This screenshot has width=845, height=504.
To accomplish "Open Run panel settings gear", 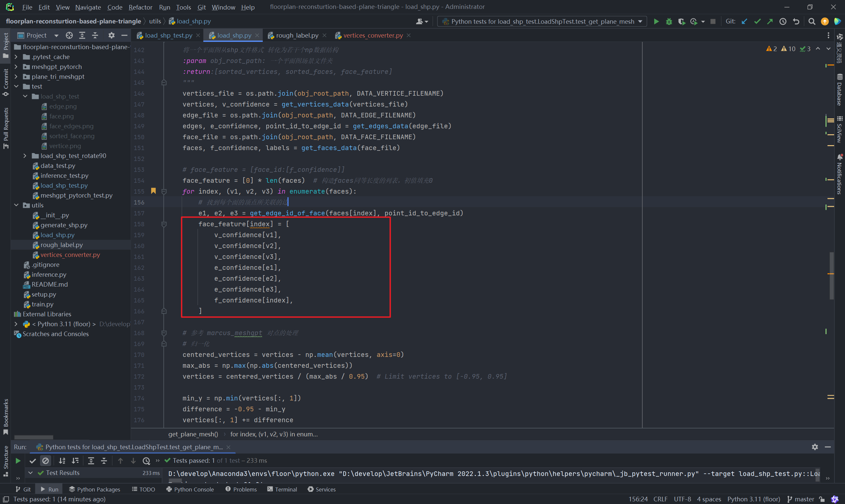I will click(x=815, y=447).
